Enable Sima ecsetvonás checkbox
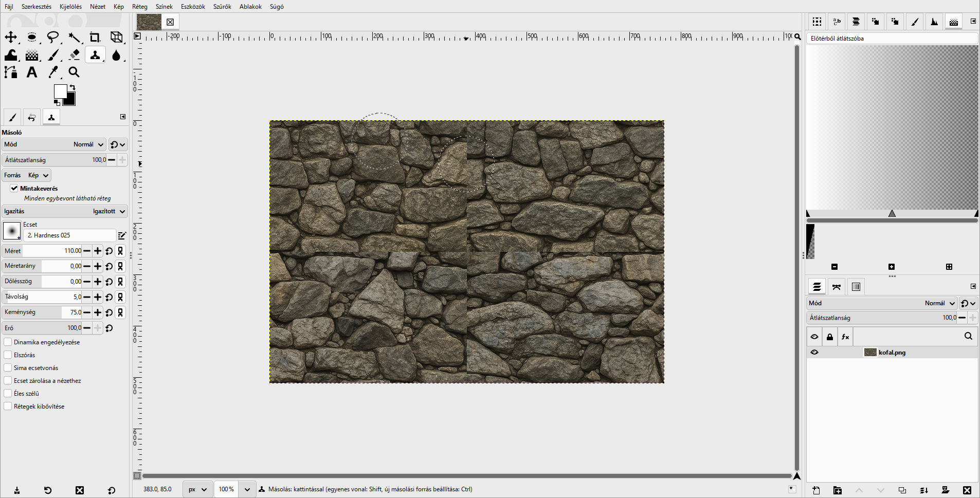980x498 pixels. 8,367
